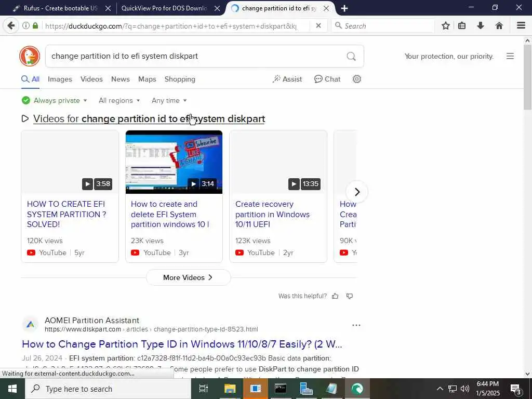
Task: Open DuckDuckGo side menu icon
Action: click(x=510, y=56)
